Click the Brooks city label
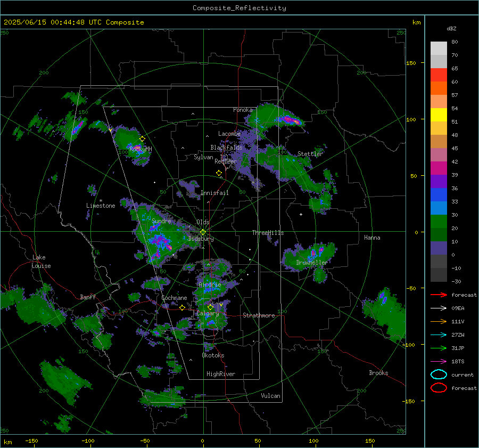Image resolution: width=479 pixels, height=448 pixels. click(x=378, y=373)
